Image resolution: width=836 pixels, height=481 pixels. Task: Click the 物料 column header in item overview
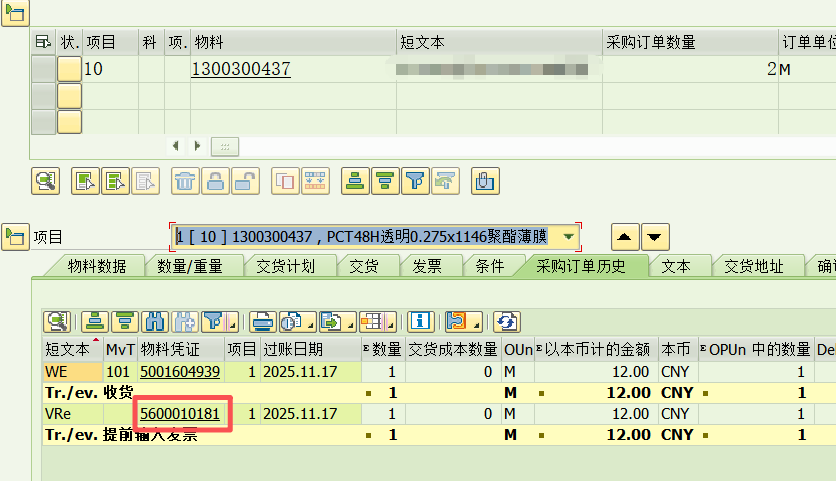point(293,42)
